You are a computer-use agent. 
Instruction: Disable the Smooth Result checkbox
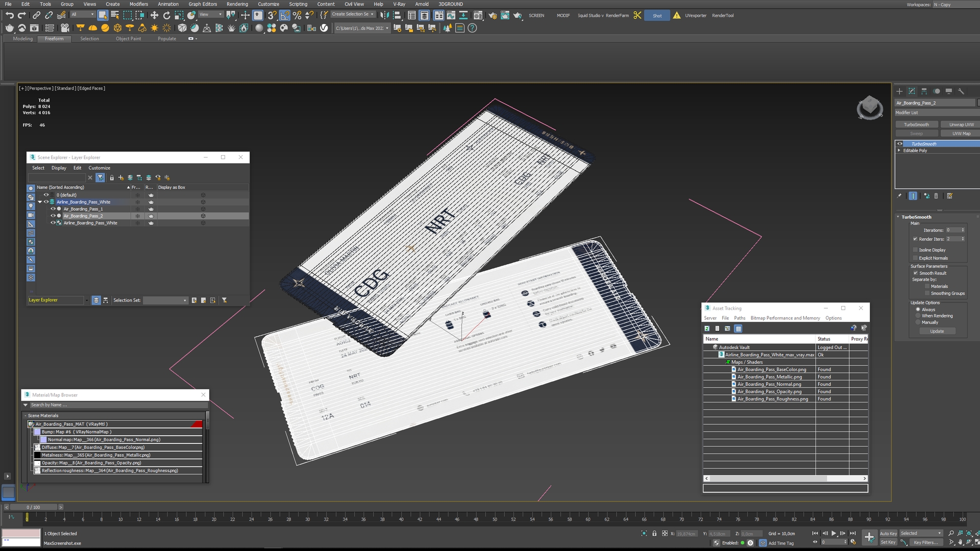coord(916,273)
